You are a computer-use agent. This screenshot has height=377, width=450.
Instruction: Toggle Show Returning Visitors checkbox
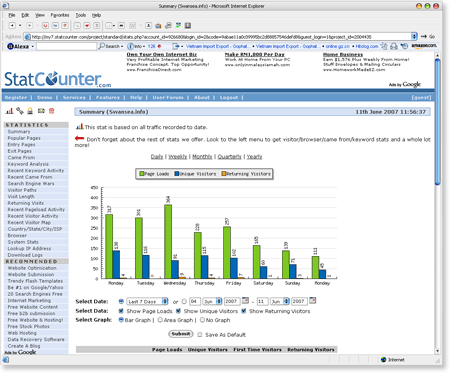pos(244,311)
